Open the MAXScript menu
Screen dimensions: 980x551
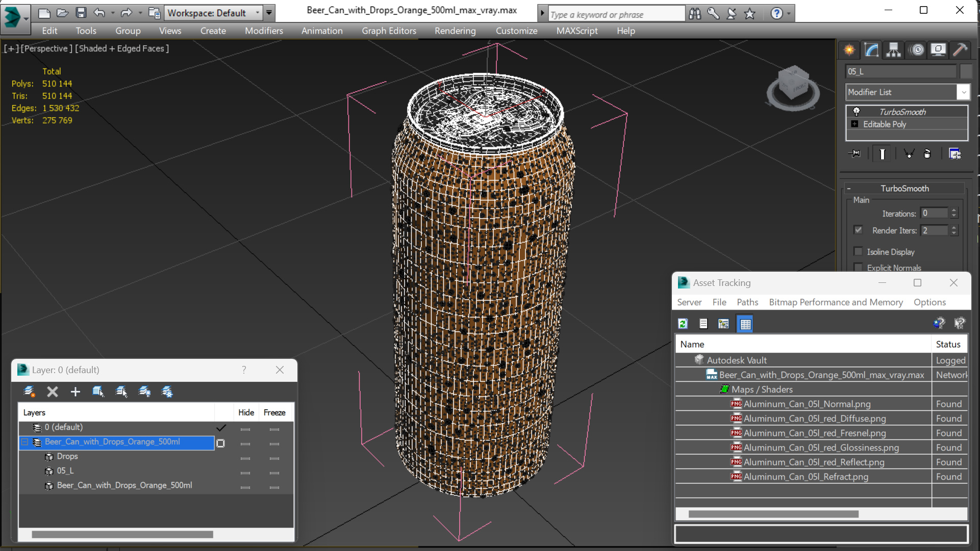[577, 31]
